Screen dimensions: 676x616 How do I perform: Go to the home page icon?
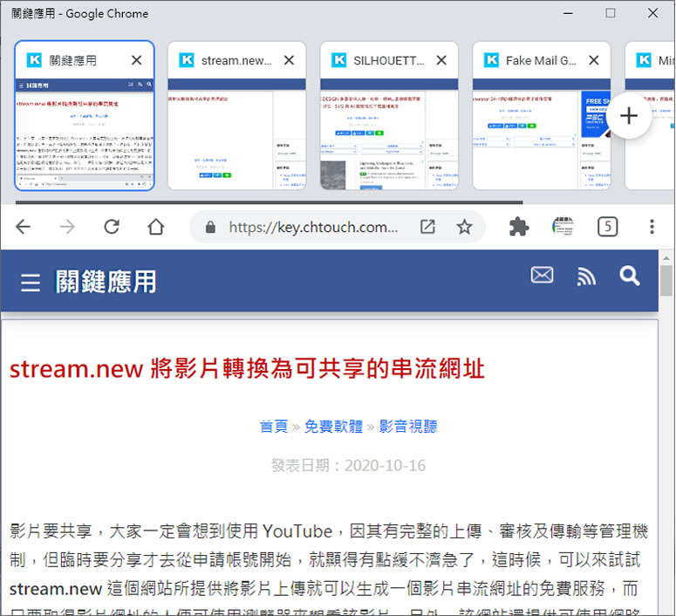pyautogui.click(x=155, y=227)
